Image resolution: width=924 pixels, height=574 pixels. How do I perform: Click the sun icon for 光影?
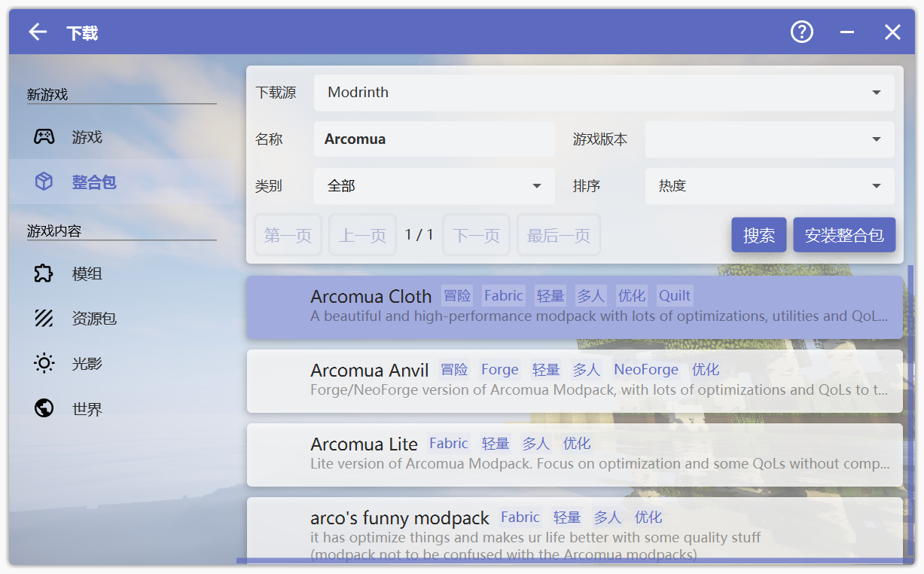44,364
